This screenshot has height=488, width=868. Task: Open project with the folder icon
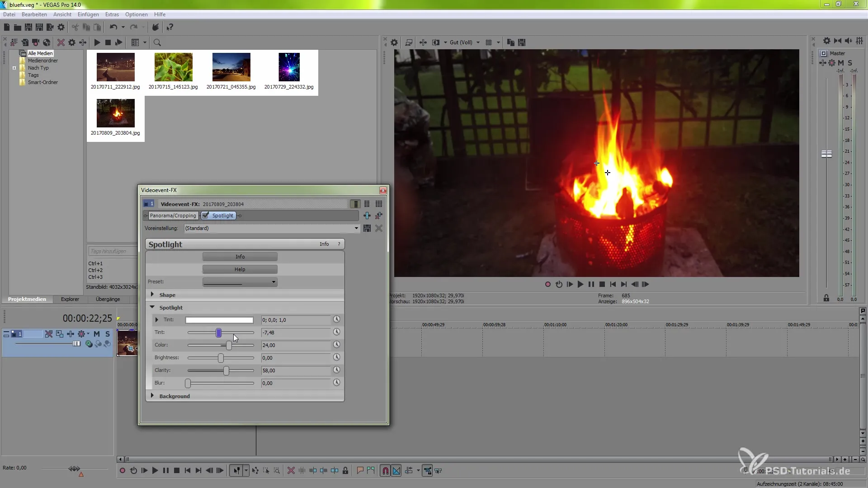click(x=18, y=28)
